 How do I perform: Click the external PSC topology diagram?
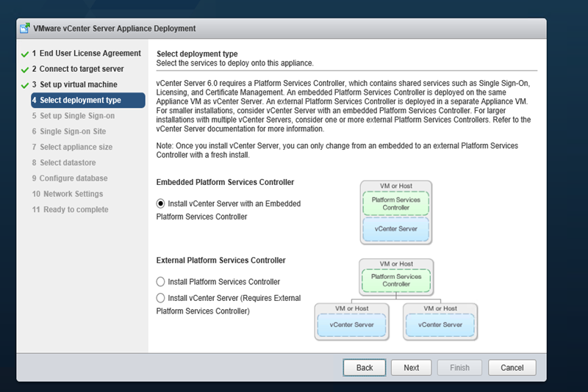(396, 300)
